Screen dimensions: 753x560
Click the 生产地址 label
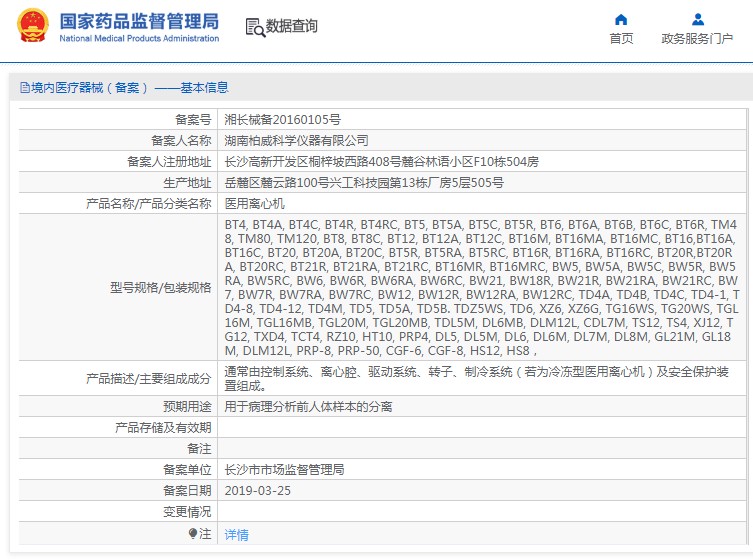(187, 183)
